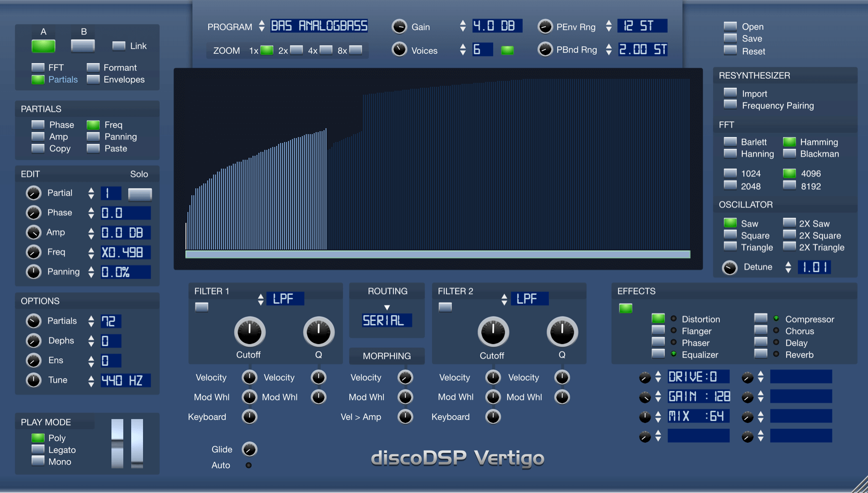This screenshot has width=868, height=493.
Task: Click the Voices value stepper arrows
Action: 463,49
